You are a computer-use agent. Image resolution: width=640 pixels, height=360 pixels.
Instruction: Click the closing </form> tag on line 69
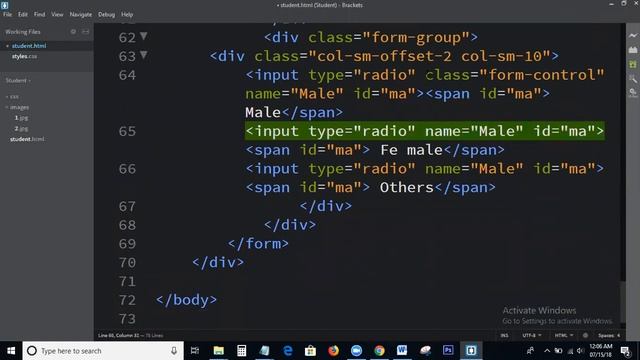click(258, 244)
